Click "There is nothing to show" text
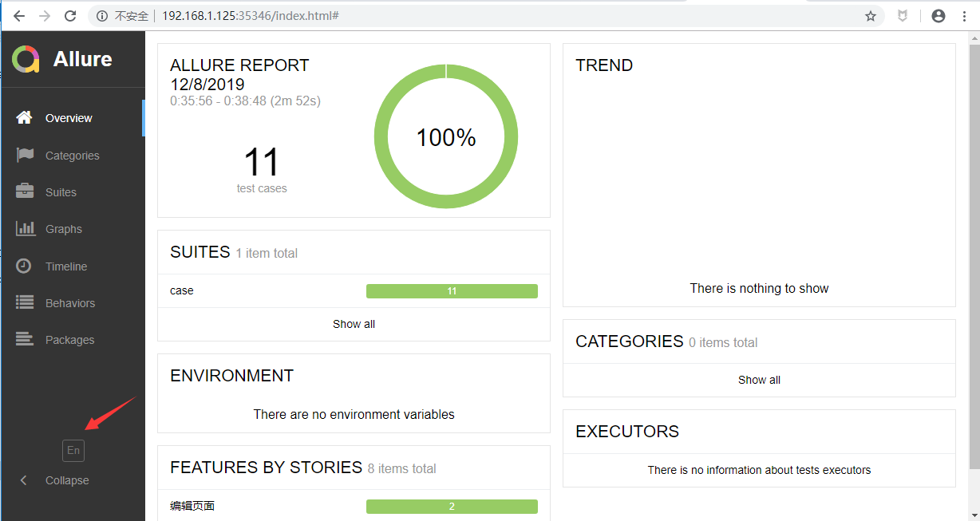 759,288
